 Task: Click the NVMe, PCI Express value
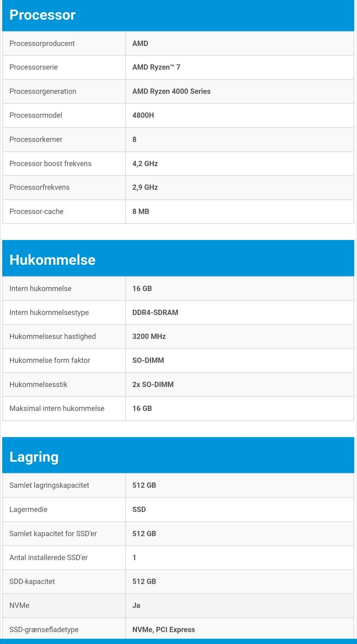(x=164, y=629)
